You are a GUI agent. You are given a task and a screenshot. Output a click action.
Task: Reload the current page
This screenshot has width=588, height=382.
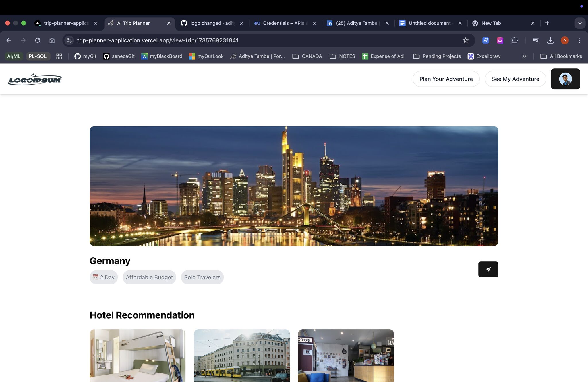(38, 40)
